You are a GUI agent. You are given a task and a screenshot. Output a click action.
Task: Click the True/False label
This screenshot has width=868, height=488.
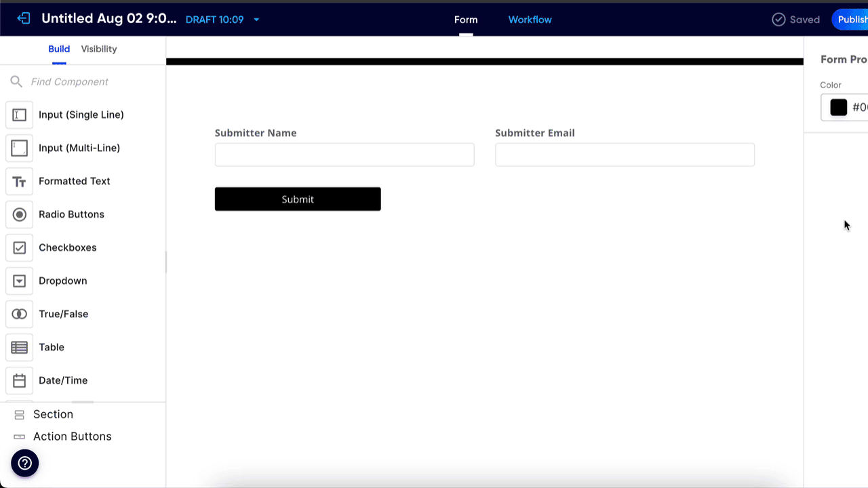coord(64,314)
